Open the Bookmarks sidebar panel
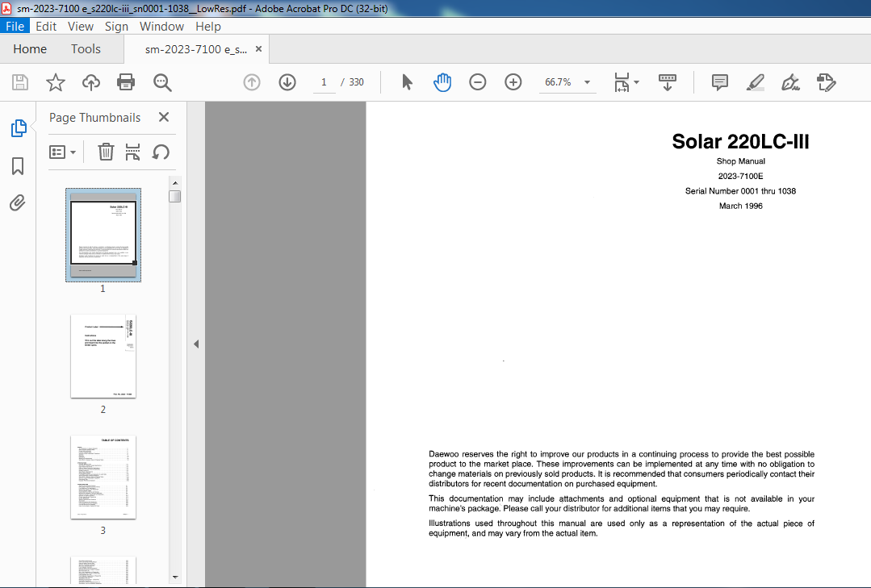 (18, 165)
